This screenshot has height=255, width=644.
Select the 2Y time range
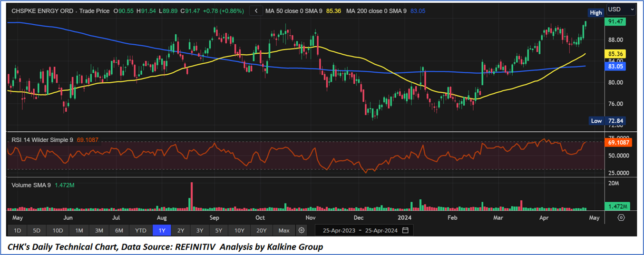click(180, 230)
